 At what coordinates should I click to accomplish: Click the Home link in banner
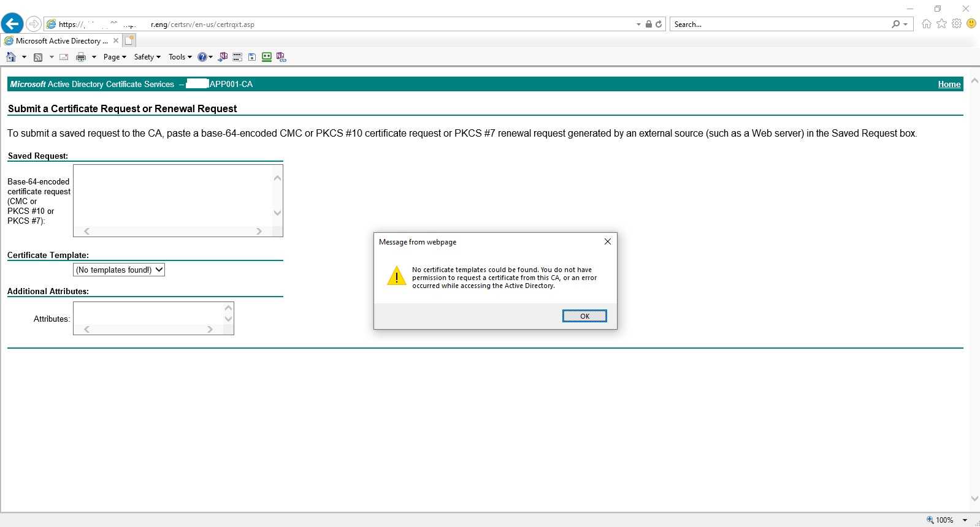pyautogui.click(x=949, y=85)
